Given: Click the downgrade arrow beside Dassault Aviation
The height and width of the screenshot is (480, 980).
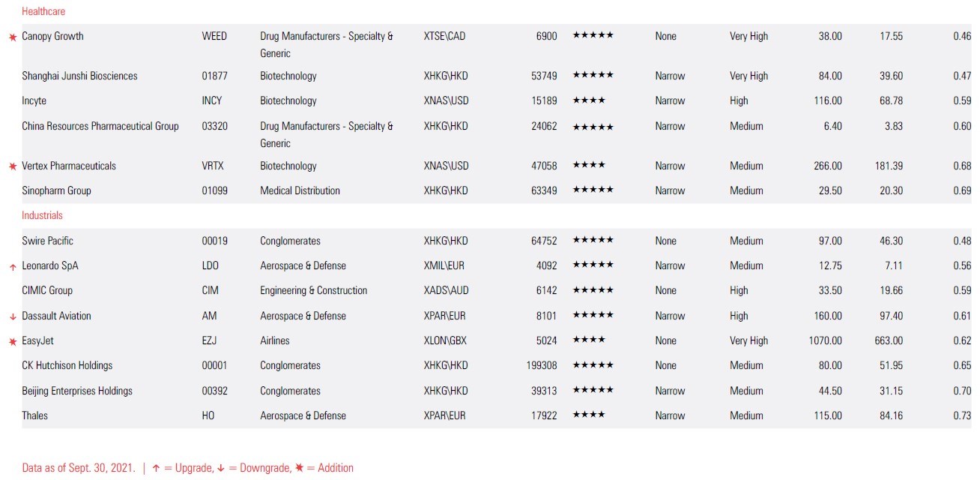Looking at the screenshot, I should [13, 316].
